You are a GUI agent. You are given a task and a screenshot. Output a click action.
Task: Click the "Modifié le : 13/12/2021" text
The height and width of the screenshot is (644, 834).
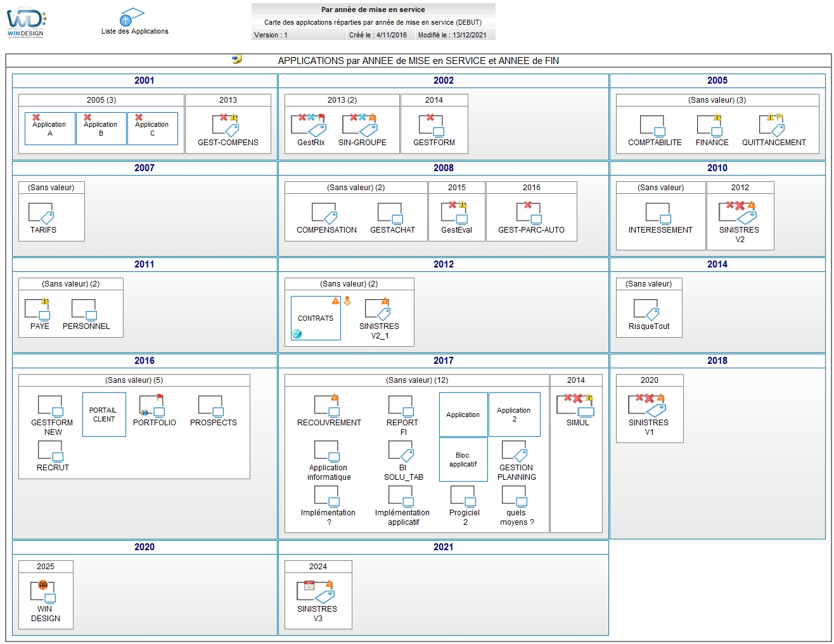click(x=452, y=35)
